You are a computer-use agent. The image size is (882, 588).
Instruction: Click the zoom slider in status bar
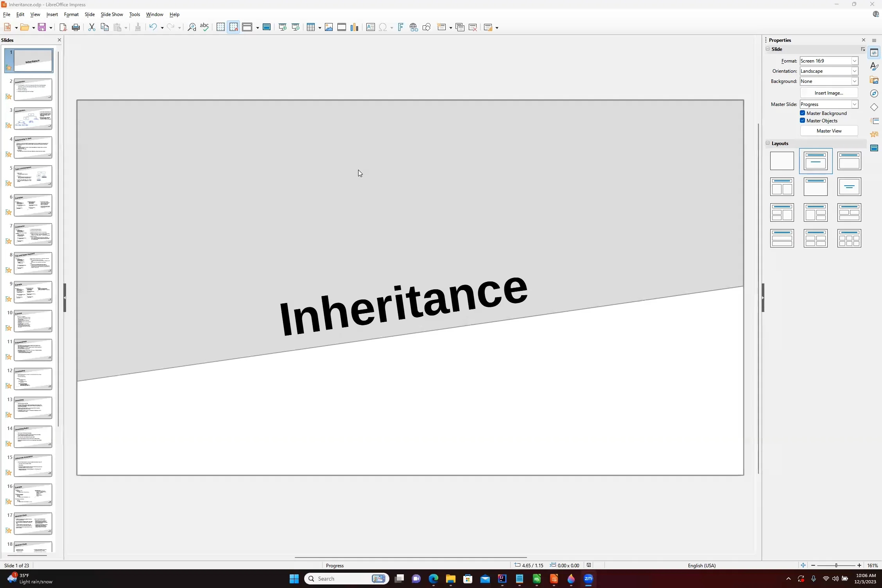(836, 565)
